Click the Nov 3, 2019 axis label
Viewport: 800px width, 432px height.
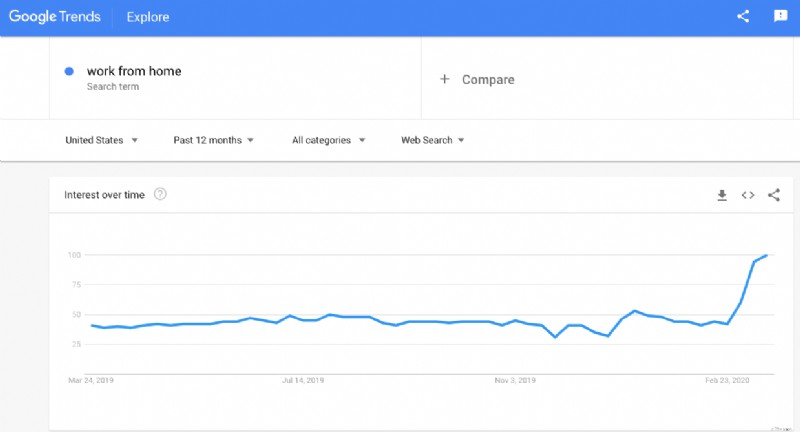click(x=515, y=380)
